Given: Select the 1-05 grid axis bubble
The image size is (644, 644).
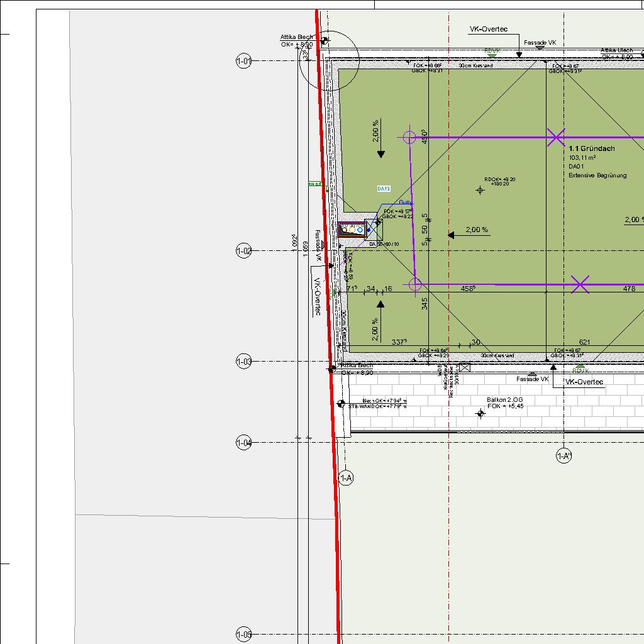Looking at the screenshot, I should coord(243,635).
